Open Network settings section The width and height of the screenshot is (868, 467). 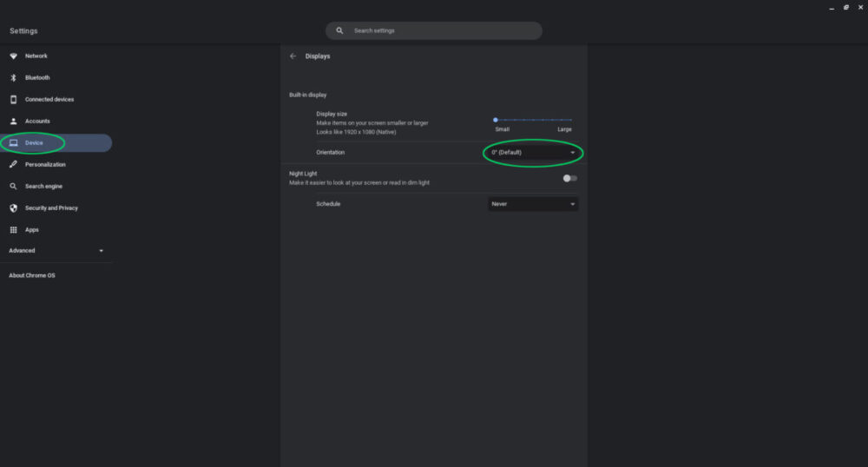click(36, 56)
